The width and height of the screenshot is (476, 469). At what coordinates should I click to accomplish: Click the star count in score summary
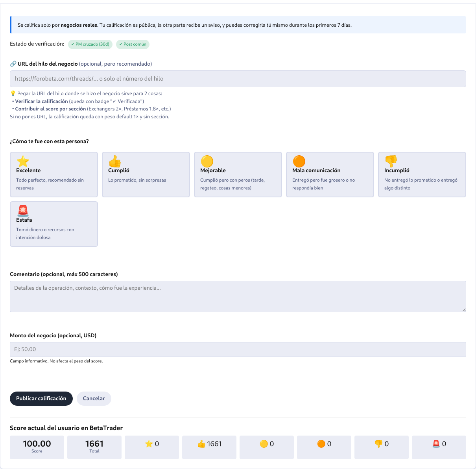point(152,447)
